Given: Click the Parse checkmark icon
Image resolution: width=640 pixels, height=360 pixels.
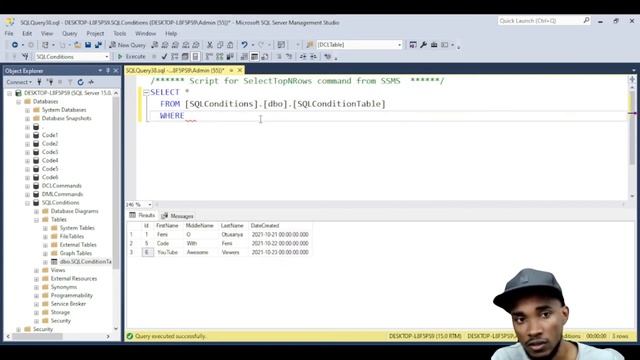Looking at the screenshot, I should tap(164, 57).
